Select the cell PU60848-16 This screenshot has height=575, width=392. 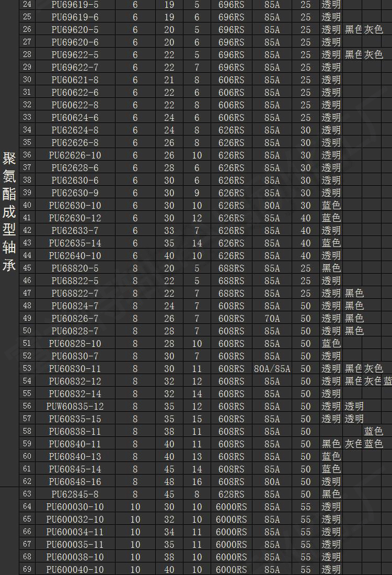click(x=75, y=482)
